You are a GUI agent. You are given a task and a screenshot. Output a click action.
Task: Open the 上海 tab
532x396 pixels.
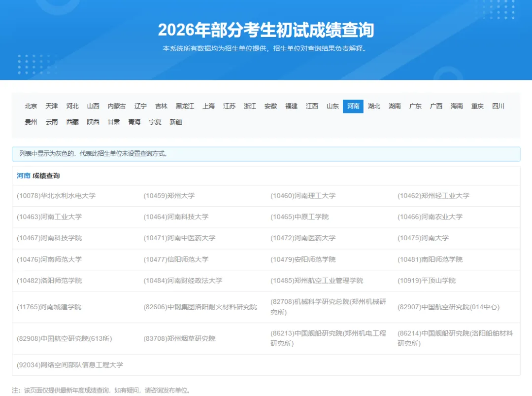pyautogui.click(x=209, y=107)
